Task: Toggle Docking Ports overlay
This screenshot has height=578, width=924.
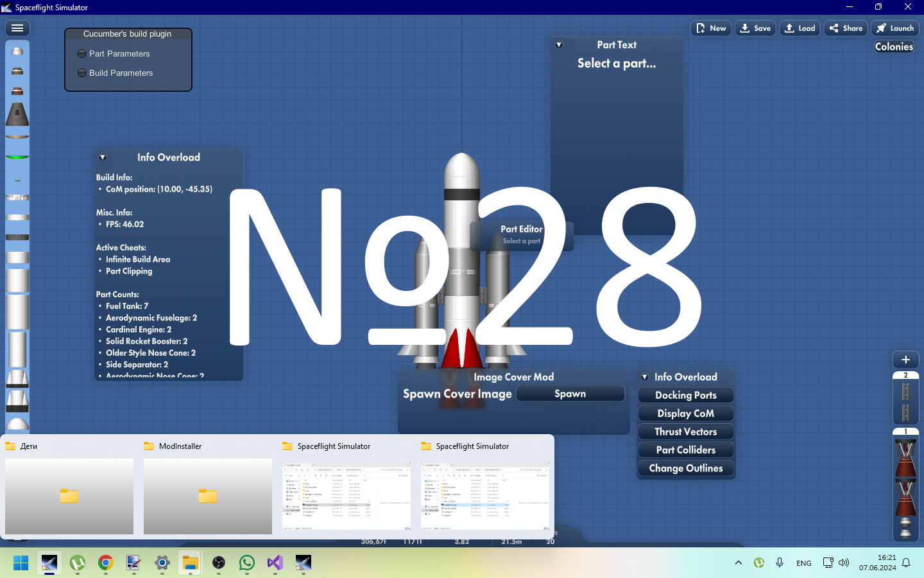Action: click(x=686, y=396)
